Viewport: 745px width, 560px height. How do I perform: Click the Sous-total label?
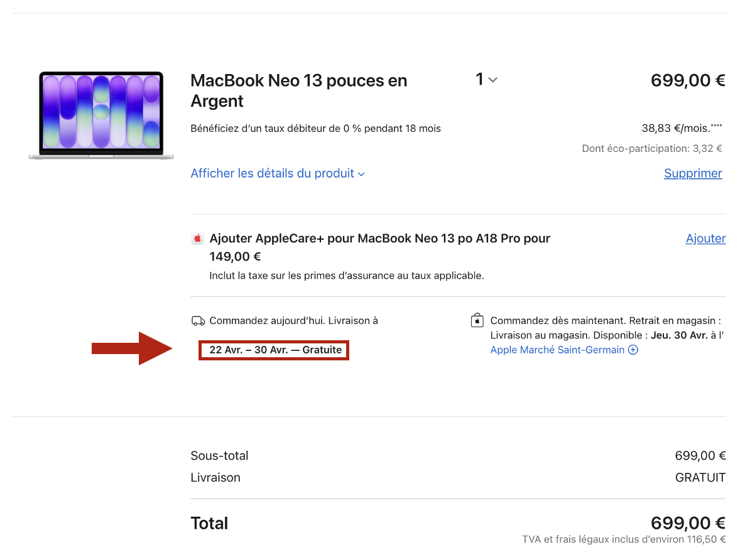click(219, 456)
